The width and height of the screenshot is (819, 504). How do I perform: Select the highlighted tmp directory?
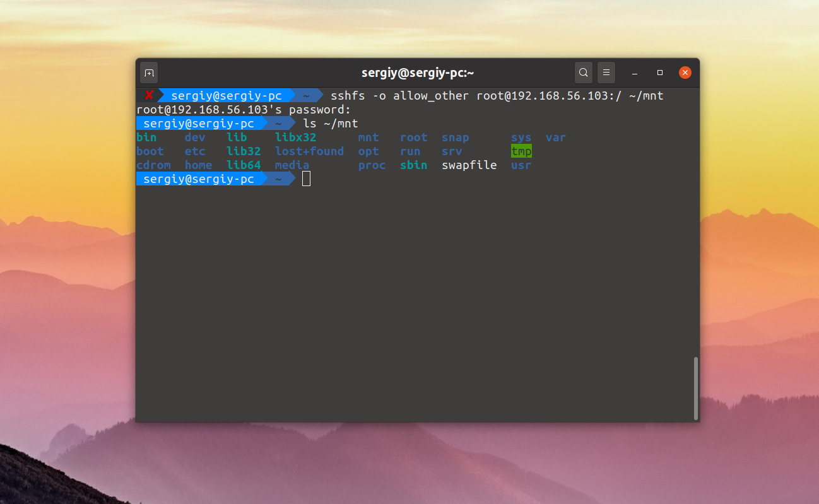521,151
